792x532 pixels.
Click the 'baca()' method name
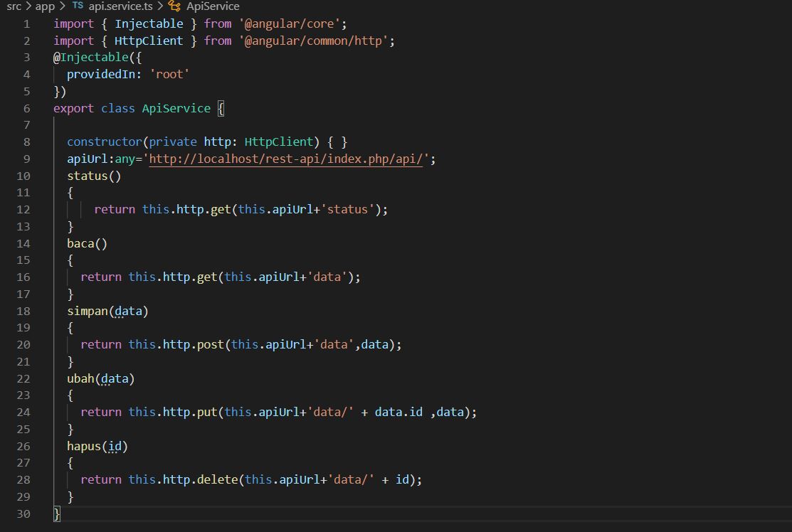point(88,244)
